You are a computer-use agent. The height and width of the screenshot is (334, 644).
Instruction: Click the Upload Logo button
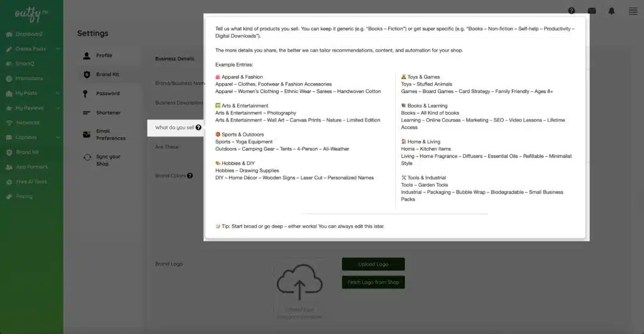point(373,264)
